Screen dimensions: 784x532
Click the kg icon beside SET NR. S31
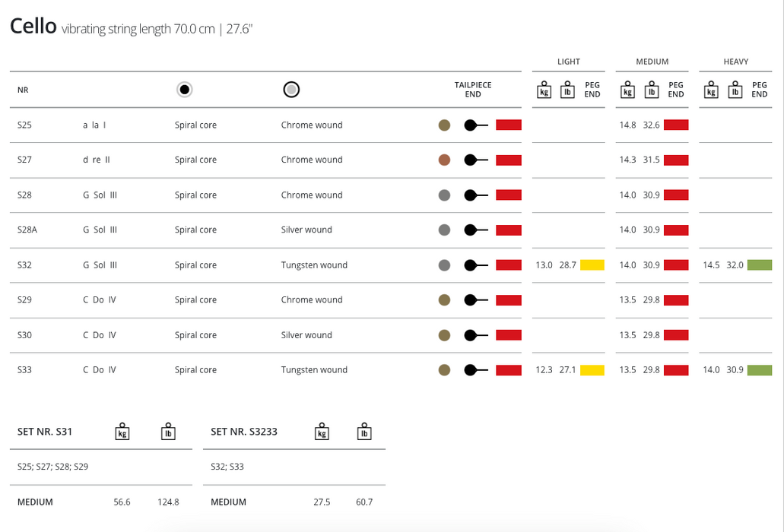point(122,432)
